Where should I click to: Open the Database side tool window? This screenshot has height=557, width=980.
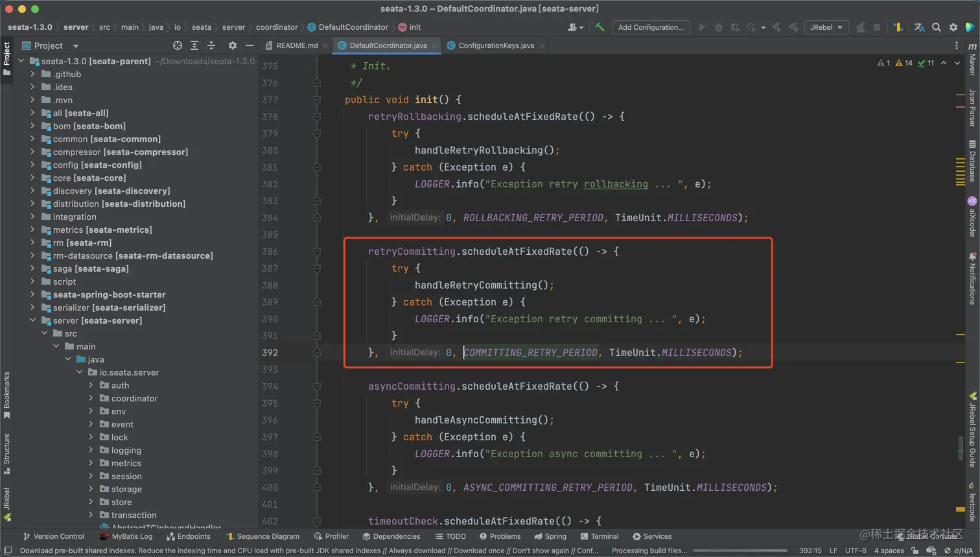[x=972, y=161]
